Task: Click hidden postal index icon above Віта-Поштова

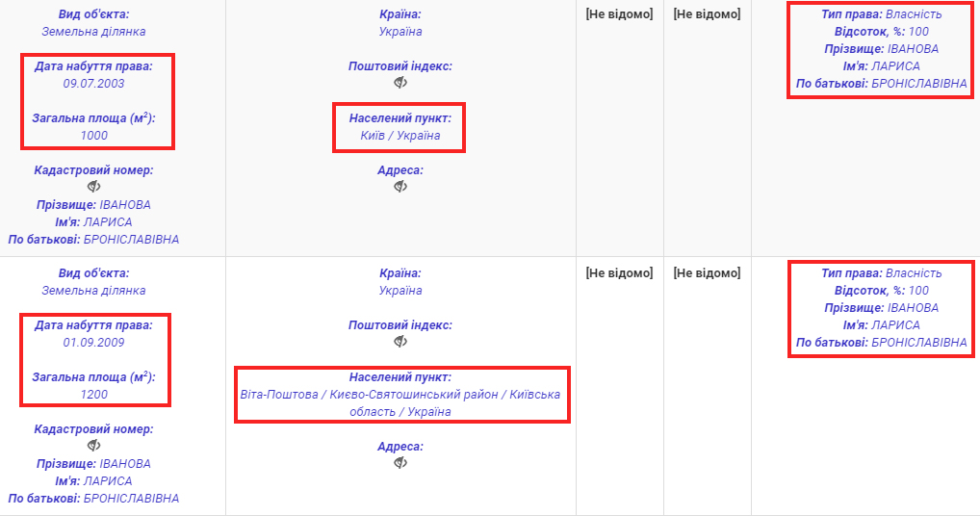Action: pos(400,342)
